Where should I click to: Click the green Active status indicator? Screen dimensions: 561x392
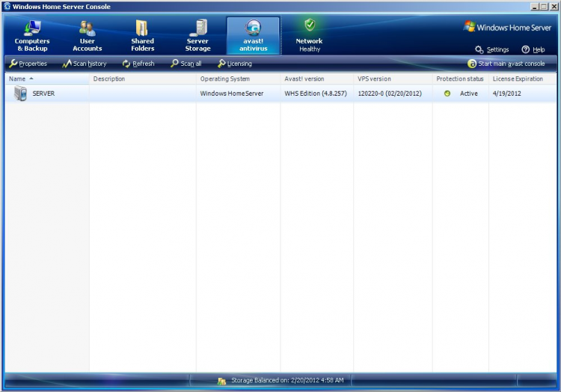[447, 94]
